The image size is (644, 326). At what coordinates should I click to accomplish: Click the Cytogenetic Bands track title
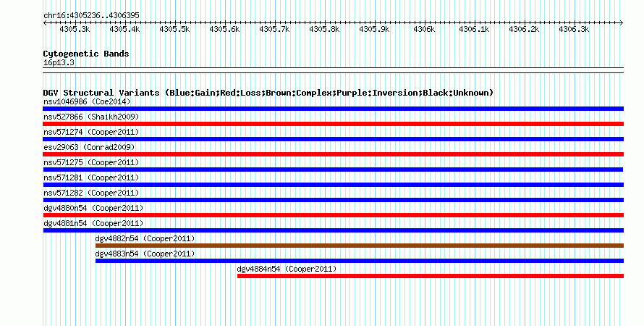[86, 54]
